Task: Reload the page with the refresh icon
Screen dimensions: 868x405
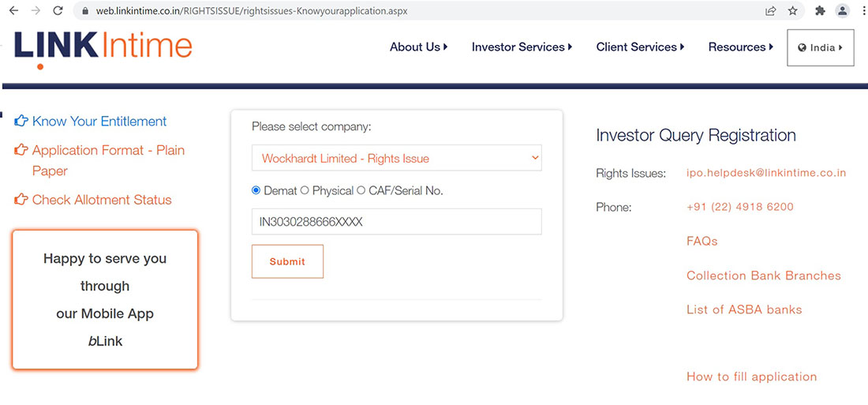Action: [58, 11]
